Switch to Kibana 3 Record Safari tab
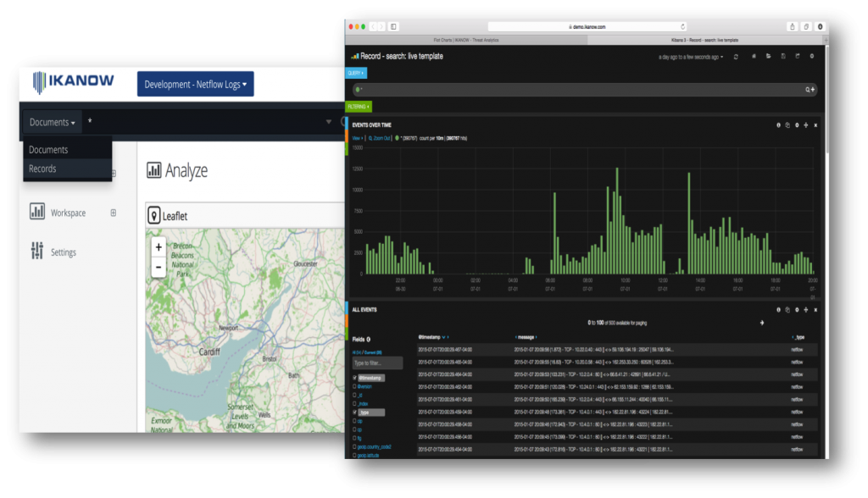This screenshot has height=498, width=868. (x=704, y=40)
